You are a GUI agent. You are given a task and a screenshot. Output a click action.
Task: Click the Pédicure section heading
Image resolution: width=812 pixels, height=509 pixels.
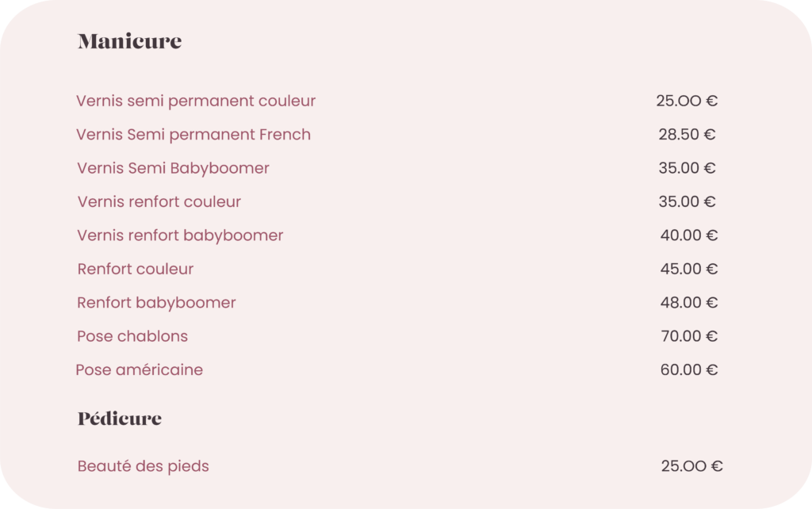tap(120, 418)
